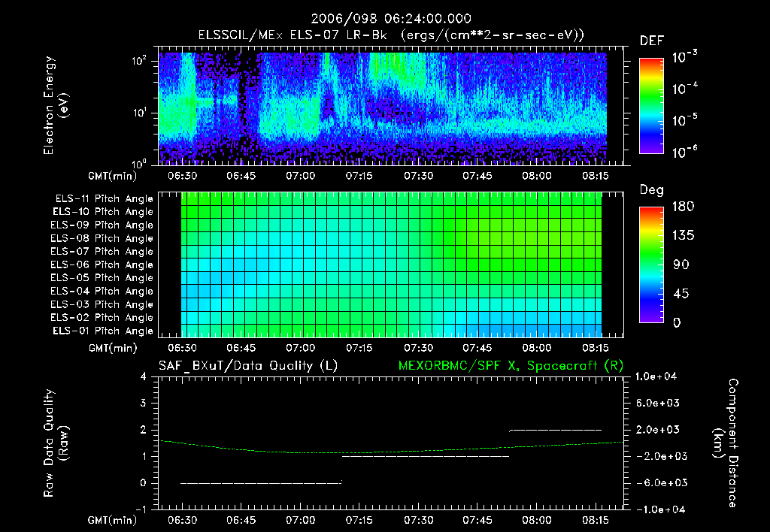Click the Deg colorbar label

(652, 190)
